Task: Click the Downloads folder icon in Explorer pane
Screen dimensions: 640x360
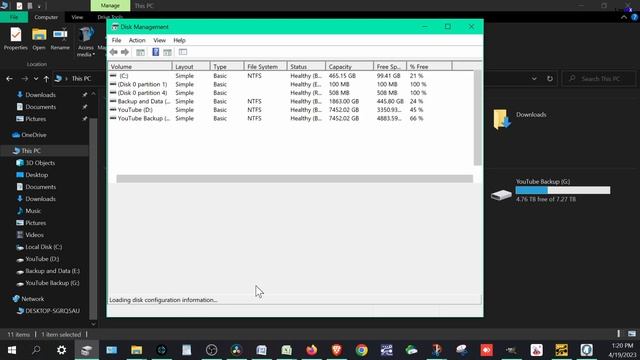Action: point(502,119)
